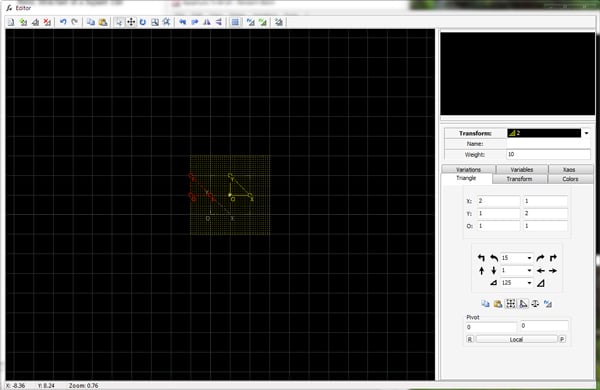Screen dimensions: 600x390
Task: Open the Transform tab
Action: coord(519,179)
